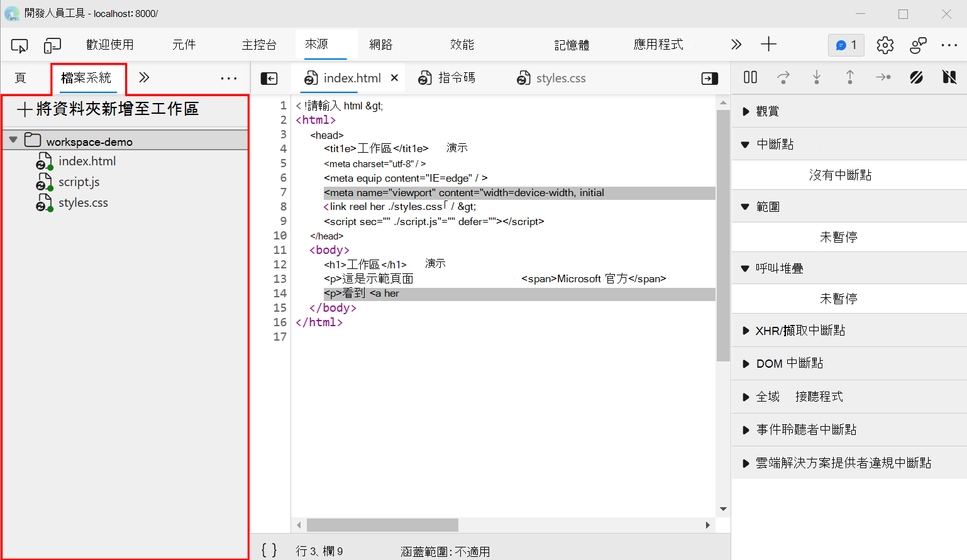
Task: Step into next function call
Action: click(x=817, y=77)
